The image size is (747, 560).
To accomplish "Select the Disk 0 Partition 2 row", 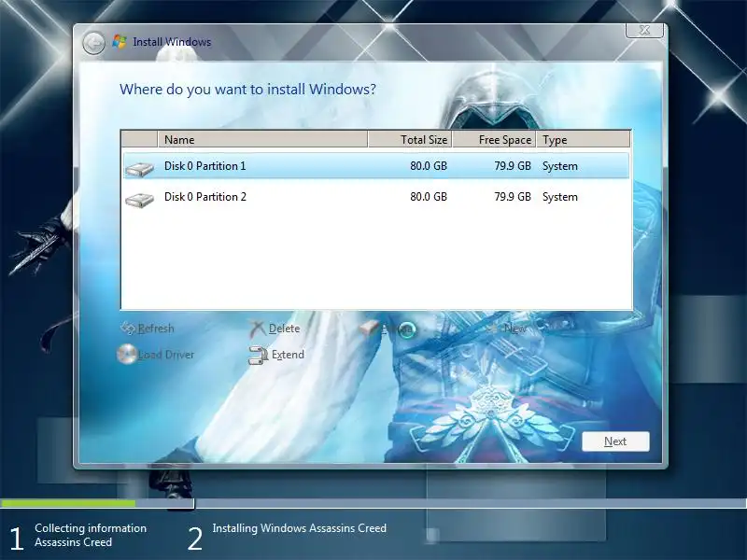I will (x=376, y=197).
